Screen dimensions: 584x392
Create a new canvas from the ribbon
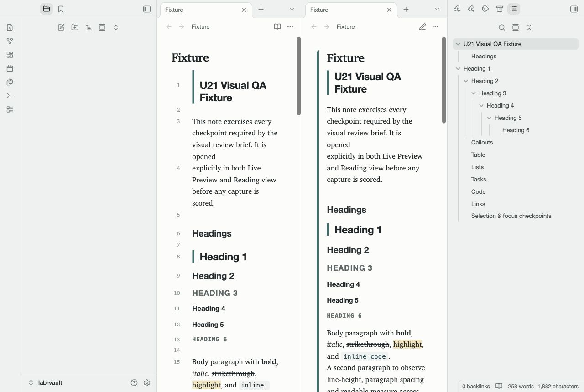10,55
